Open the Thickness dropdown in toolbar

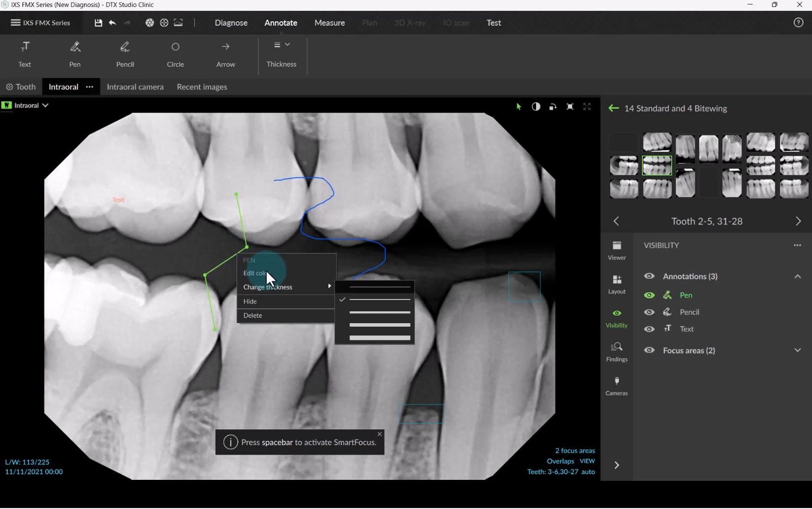point(282,54)
